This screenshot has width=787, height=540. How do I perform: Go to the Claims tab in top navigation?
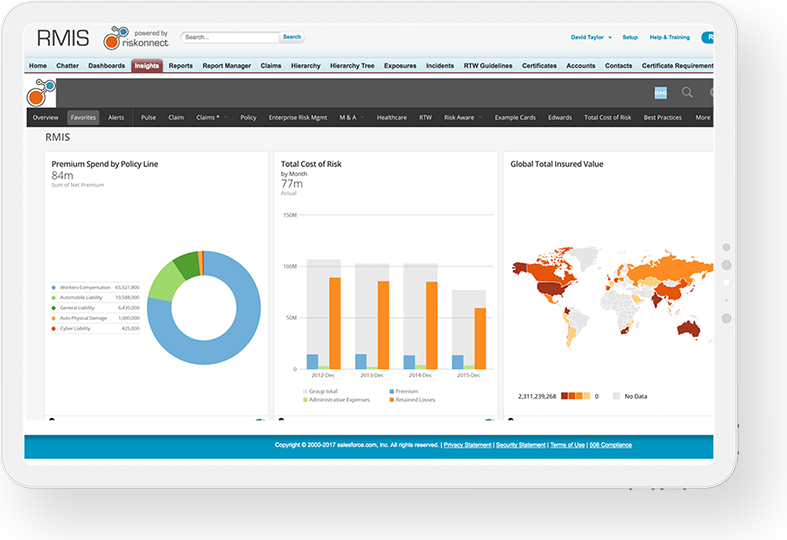(x=271, y=66)
